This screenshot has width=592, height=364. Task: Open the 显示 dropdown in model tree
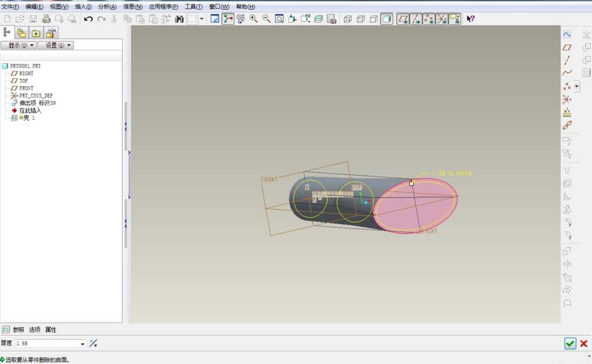coord(19,45)
